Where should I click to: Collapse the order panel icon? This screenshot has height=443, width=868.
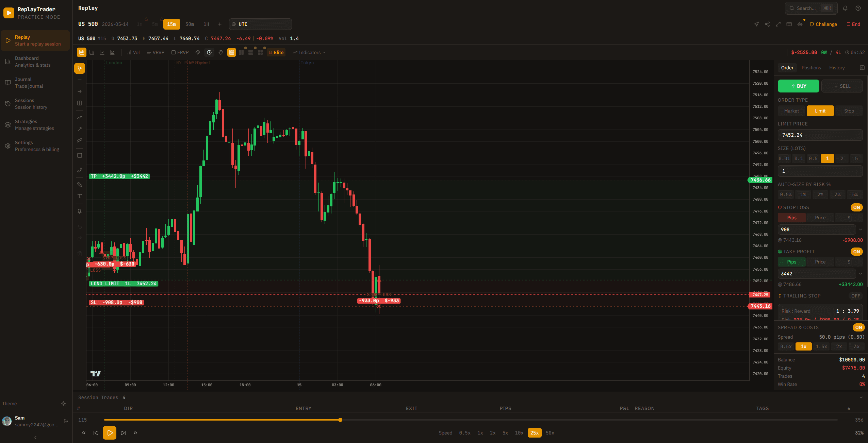tap(862, 68)
